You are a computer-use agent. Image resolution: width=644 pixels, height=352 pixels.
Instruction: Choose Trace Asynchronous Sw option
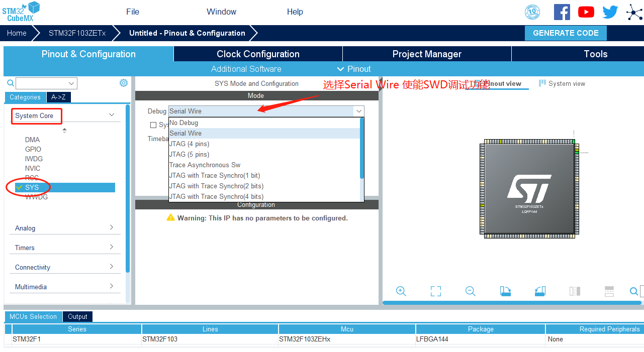[264, 165]
